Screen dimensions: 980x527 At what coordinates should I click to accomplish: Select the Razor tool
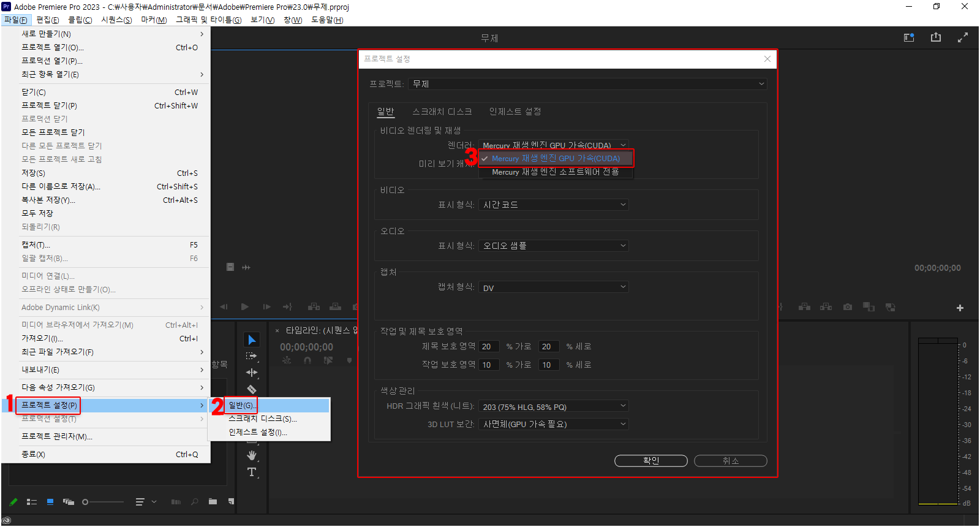tap(252, 389)
